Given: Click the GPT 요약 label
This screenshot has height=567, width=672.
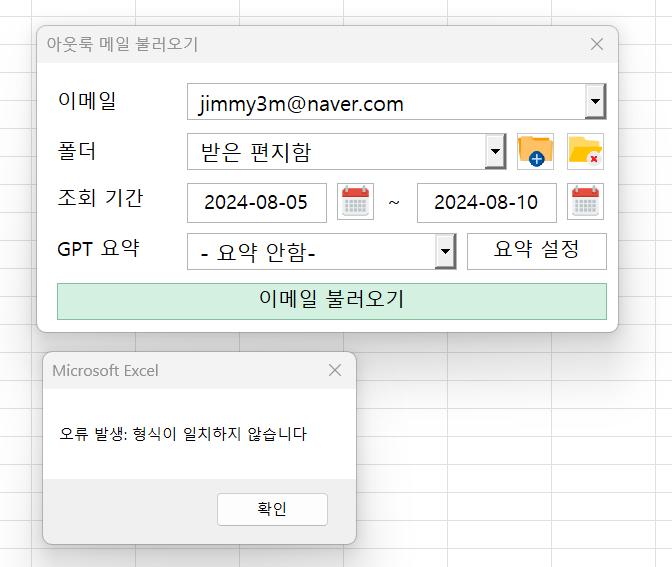Looking at the screenshot, I should (99, 248).
